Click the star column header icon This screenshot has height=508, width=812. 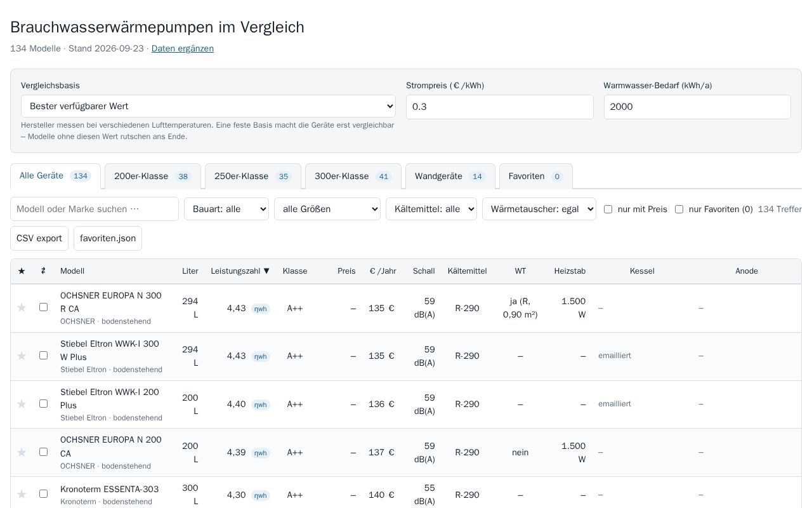coord(22,271)
